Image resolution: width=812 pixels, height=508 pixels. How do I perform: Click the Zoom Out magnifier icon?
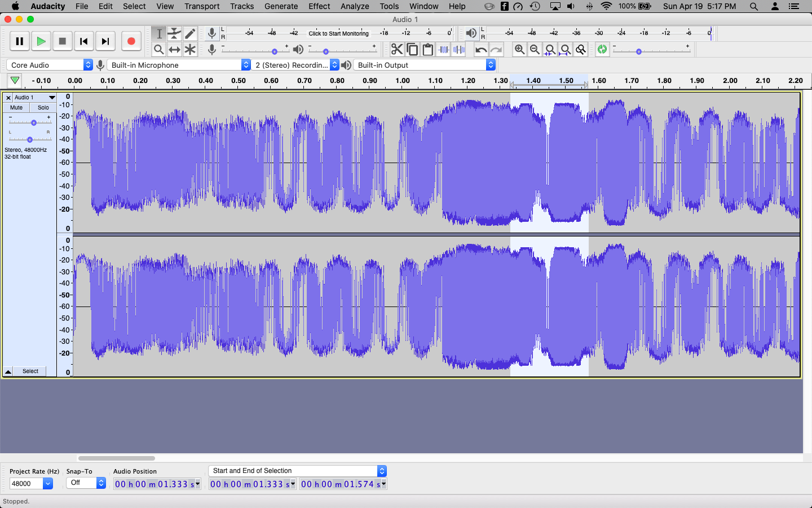(535, 50)
